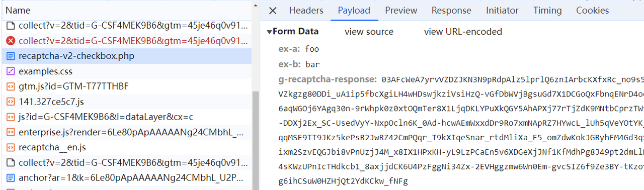The image size is (644, 190).
Task: Click the ex-a form field key
Action: click(289, 49)
